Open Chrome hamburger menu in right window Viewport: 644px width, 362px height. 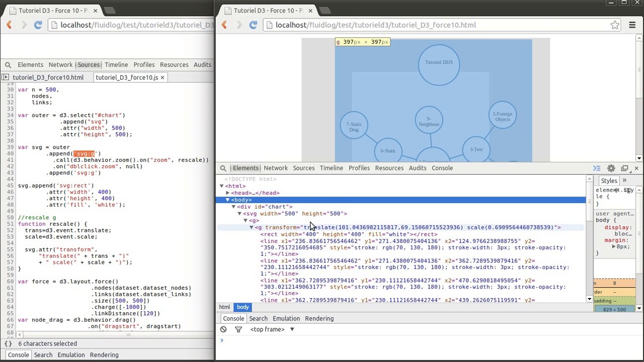click(632, 25)
